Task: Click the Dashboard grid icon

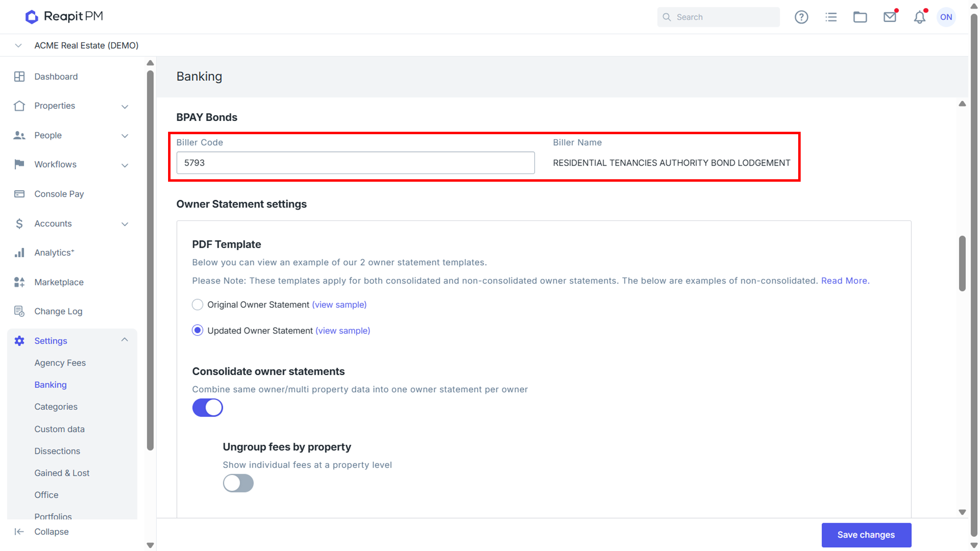Action: (x=20, y=76)
